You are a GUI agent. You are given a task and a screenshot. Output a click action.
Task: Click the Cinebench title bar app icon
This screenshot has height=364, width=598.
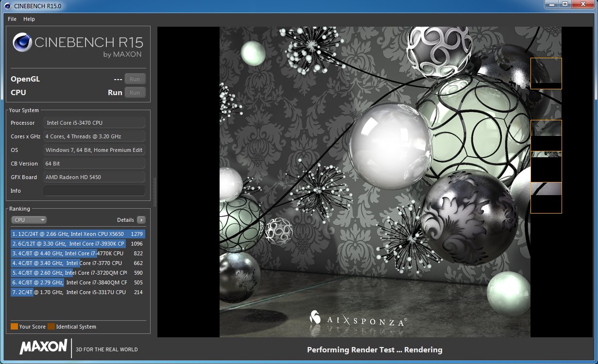(8, 5)
